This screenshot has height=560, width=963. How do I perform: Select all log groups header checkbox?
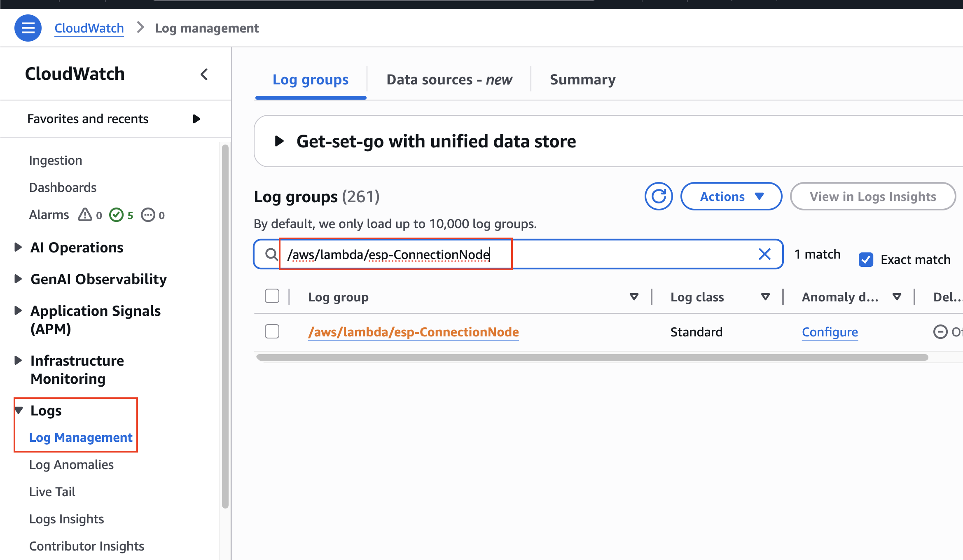coord(272,296)
